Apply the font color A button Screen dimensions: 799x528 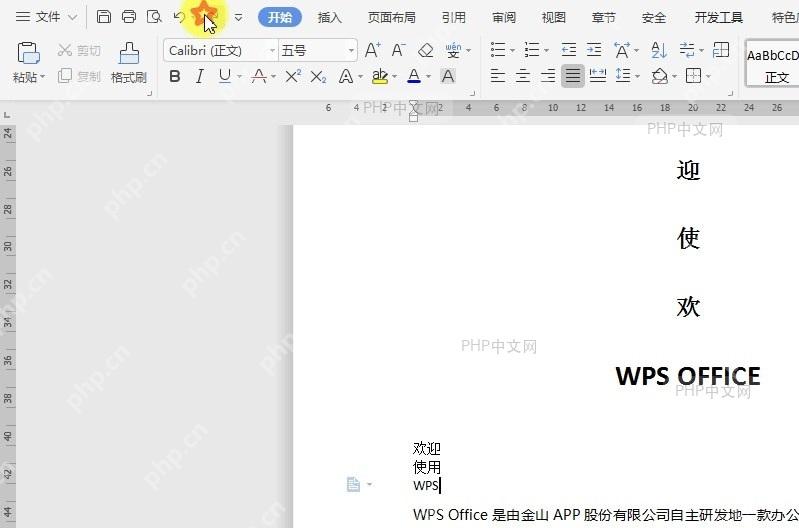pos(414,76)
